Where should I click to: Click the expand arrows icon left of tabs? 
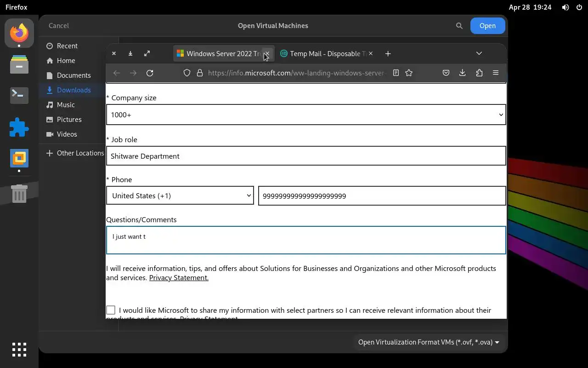tap(147, 53)
